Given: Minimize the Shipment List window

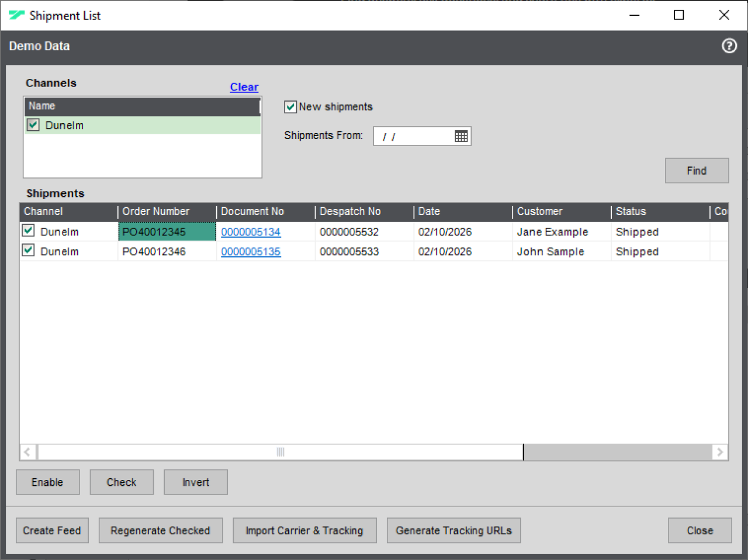Looking at the screenshot, I should (x=635, y=15).
